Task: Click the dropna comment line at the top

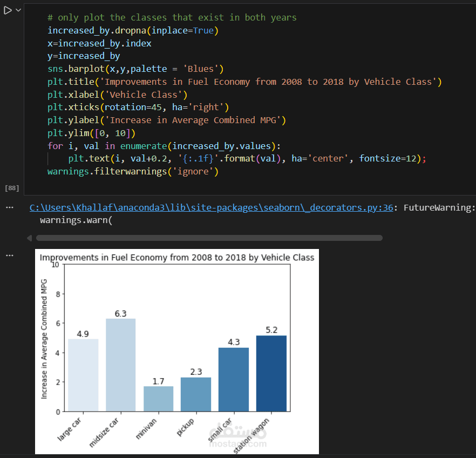Action: pyautogui.click(x=172, y=17)
